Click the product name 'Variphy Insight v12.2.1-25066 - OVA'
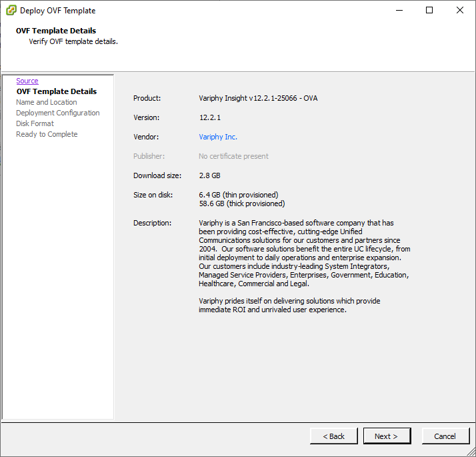Viewport: 476px width, 457px height. [258, 98]
